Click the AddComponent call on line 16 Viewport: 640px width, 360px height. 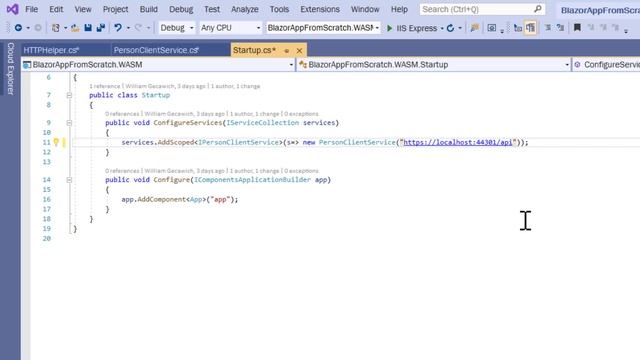[x=162, y=200]
